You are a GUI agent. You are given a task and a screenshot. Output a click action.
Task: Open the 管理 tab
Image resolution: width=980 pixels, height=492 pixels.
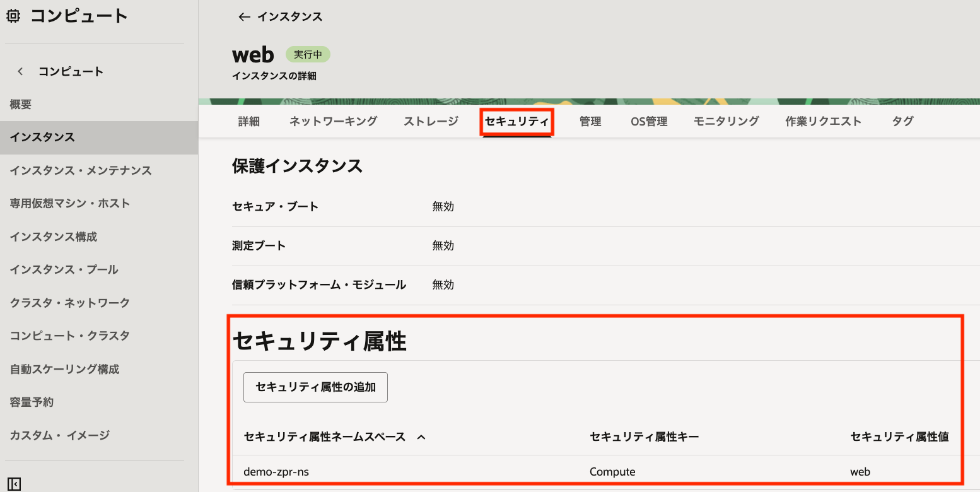coord(590,121)
